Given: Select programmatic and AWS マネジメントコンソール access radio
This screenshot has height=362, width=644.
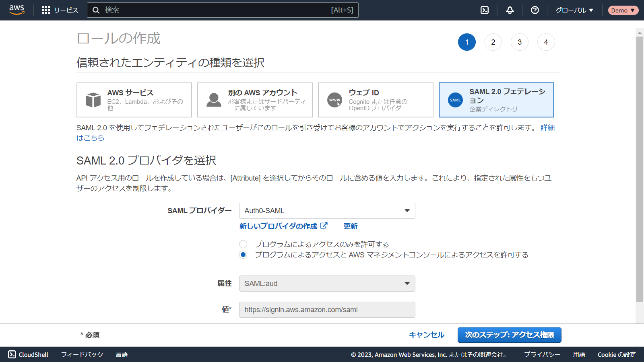Looking at the screenshot, I should pos(243,255).
